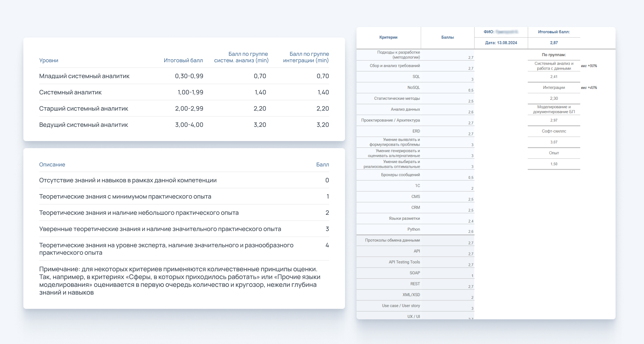The height and width of the screenshot is (344, 644).
Task: Click the '3,00-4,00' score range cell
Action: pos(189,125)
